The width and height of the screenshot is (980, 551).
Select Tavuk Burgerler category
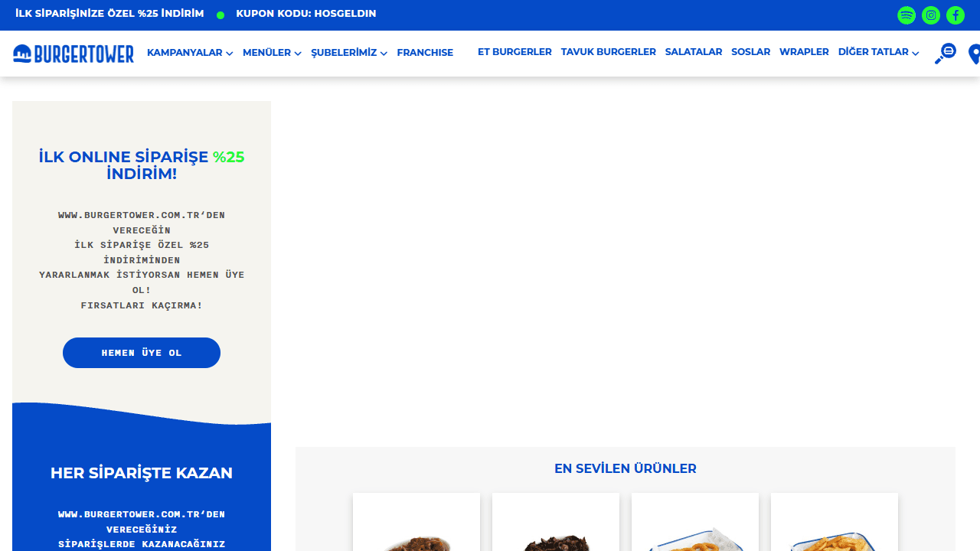tap(608, 52)
